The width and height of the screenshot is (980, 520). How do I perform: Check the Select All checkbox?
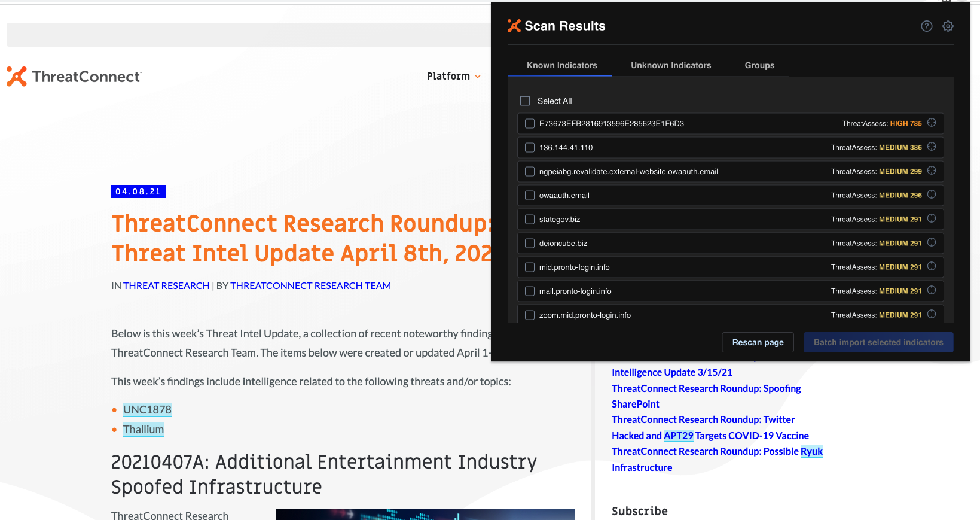[525, 101]
